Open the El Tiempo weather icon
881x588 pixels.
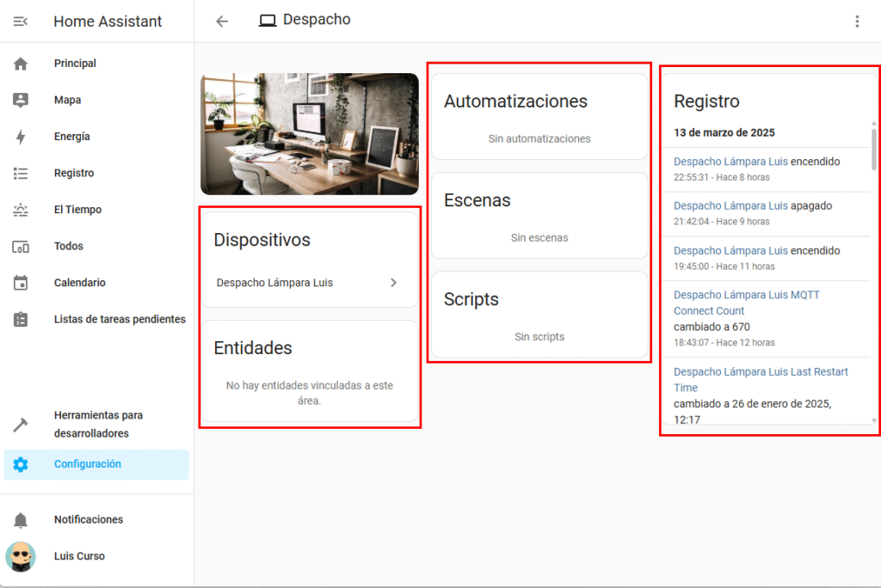pyautogui.click(x=21, y=210)
